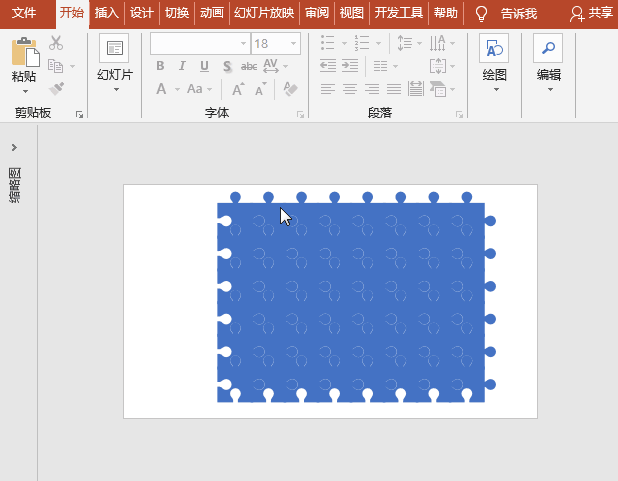Viewport: 618px width, 481px height.
Task: Click the New Slide (幻灯片) icon
Action: tap(114, 48)
